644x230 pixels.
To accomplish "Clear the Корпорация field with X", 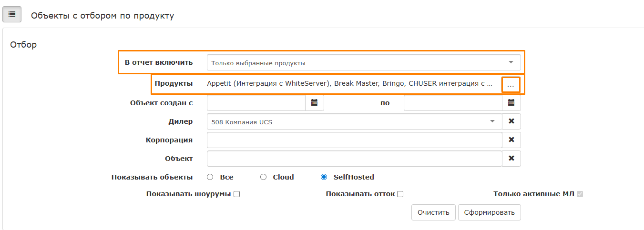I will [x=511, y=140].
